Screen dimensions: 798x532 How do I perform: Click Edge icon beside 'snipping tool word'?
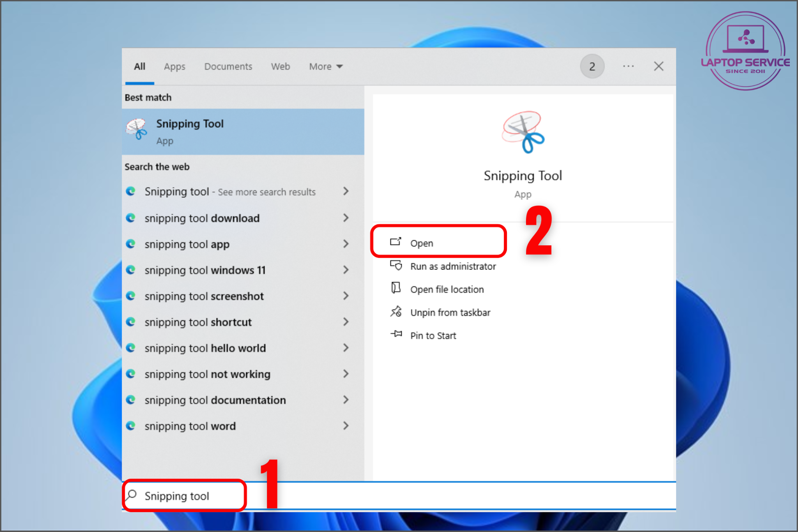click(131, 426)
